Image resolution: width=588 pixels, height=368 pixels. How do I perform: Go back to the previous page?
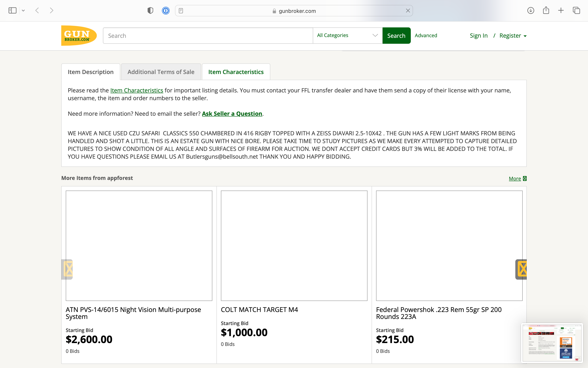pyautogui.click(x=37, y=10)
